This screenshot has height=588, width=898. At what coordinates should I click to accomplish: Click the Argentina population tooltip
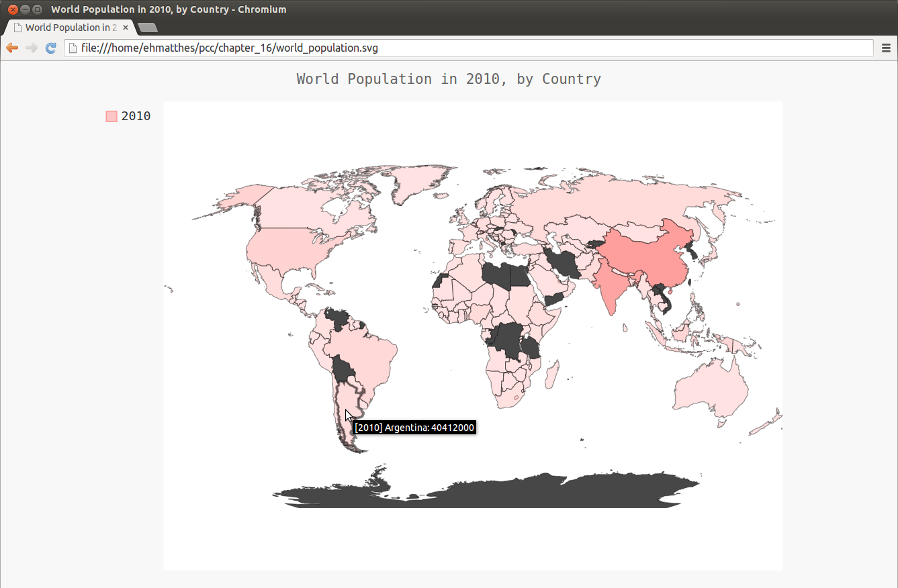point(414,428)
